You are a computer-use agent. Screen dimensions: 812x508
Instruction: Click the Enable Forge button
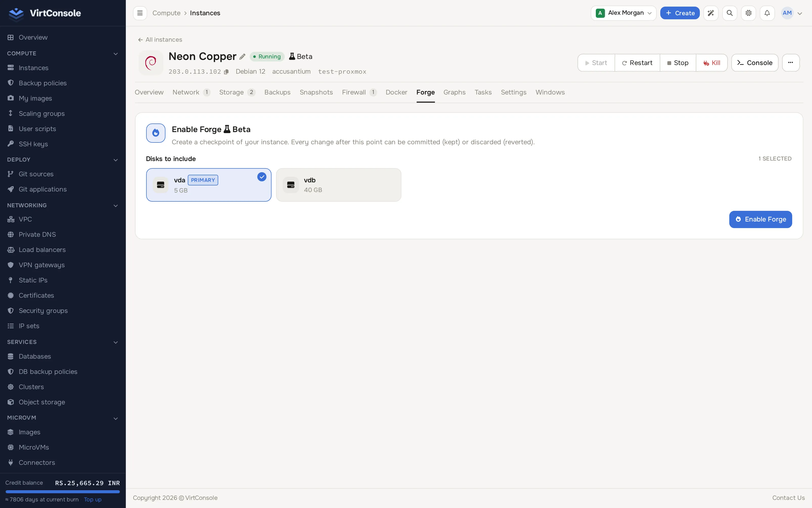760,219
